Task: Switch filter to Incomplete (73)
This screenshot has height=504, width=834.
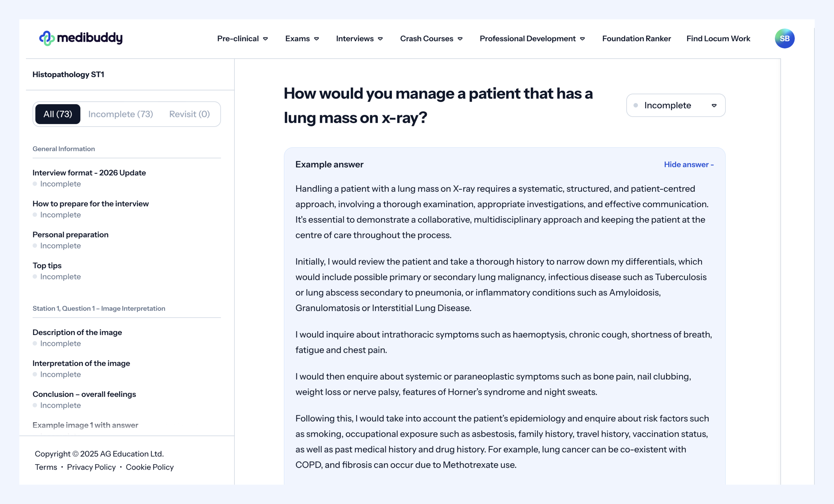Action: (x=120, y=114)
